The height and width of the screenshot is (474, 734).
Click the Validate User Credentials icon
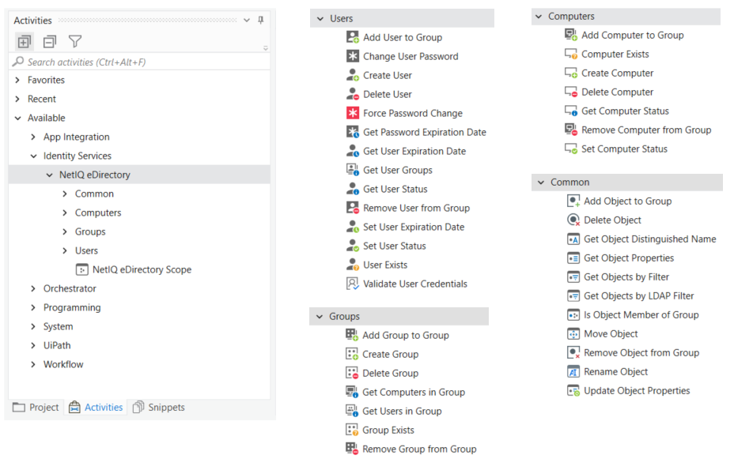pos(352,284)
